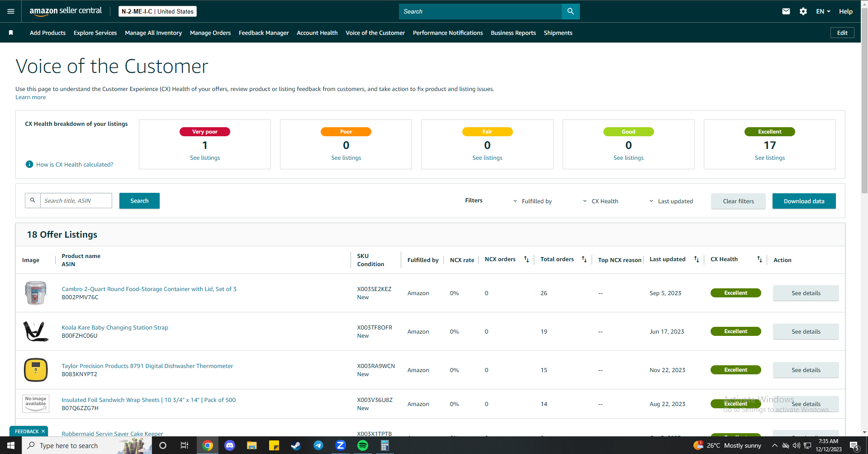Open Taylor Precision Dishwasher Thermometer listing
Viewport: 868px width, 454px height.
[147, 366]
